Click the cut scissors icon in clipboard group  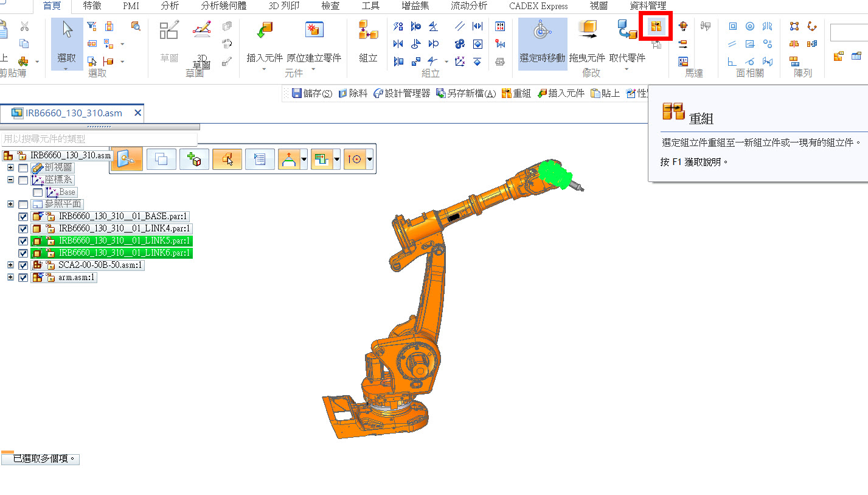(24, 26)
